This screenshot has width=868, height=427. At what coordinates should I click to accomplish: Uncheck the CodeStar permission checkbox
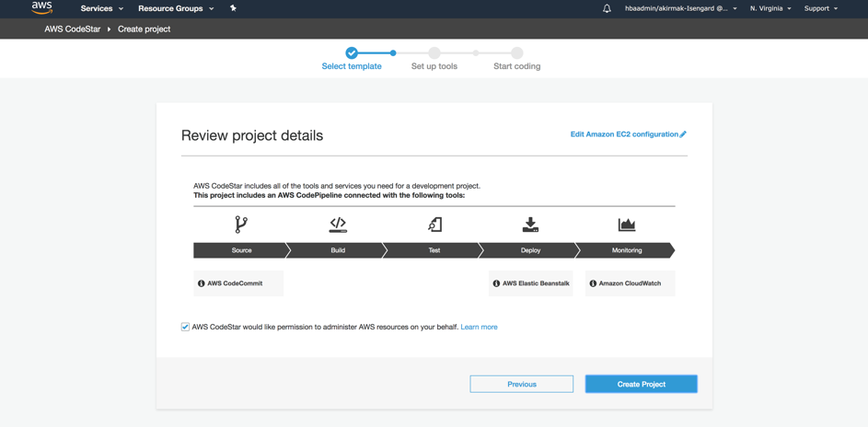185,327
